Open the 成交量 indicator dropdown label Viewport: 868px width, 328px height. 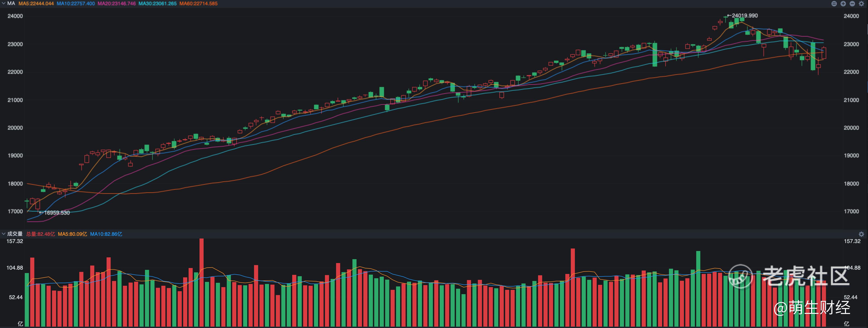[15, 234]
